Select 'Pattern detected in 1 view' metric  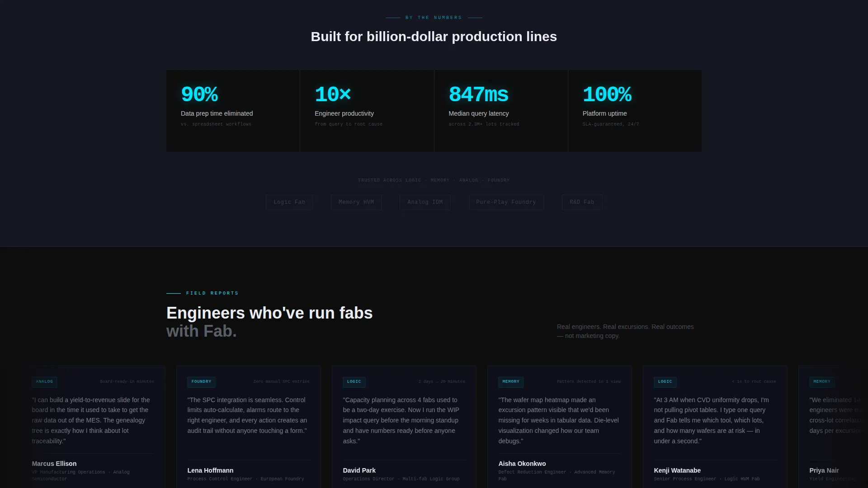click(589, 382)
